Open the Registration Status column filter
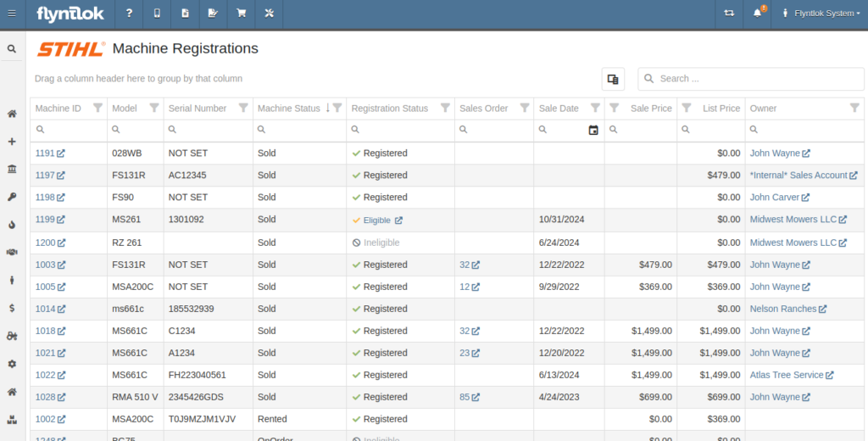The height and width of the screenshot is (441, 868). coord(445,108)
